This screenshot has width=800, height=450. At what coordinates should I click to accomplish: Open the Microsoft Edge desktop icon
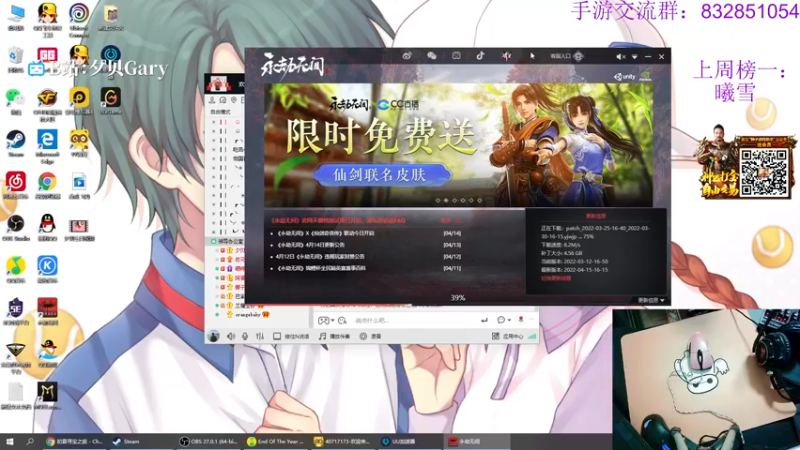[x=47, y=146]
